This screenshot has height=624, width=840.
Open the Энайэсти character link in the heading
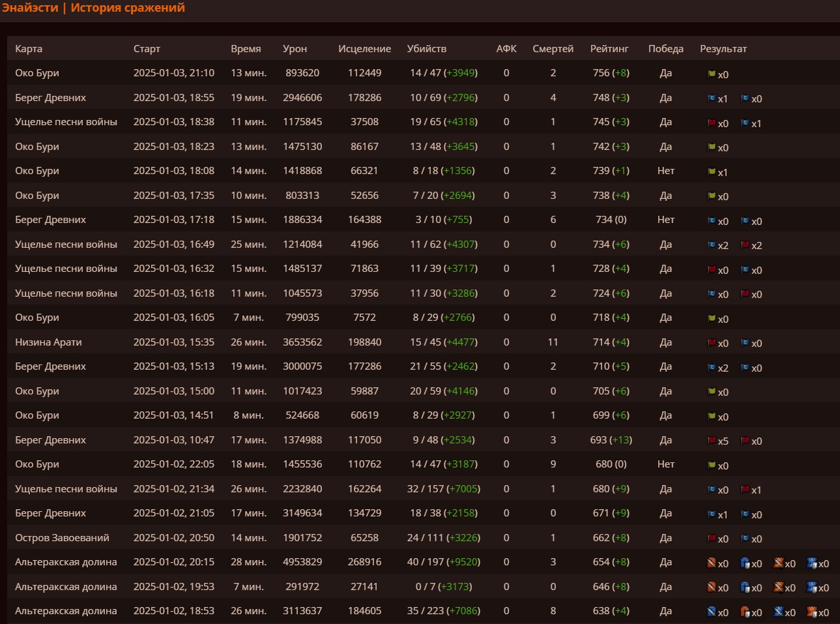coord(30,8)
